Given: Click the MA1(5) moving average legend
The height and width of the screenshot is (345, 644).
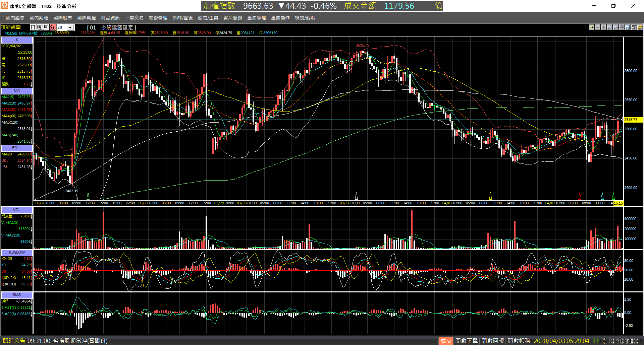Looking at the screenshot, I should [x=8, y=97].
